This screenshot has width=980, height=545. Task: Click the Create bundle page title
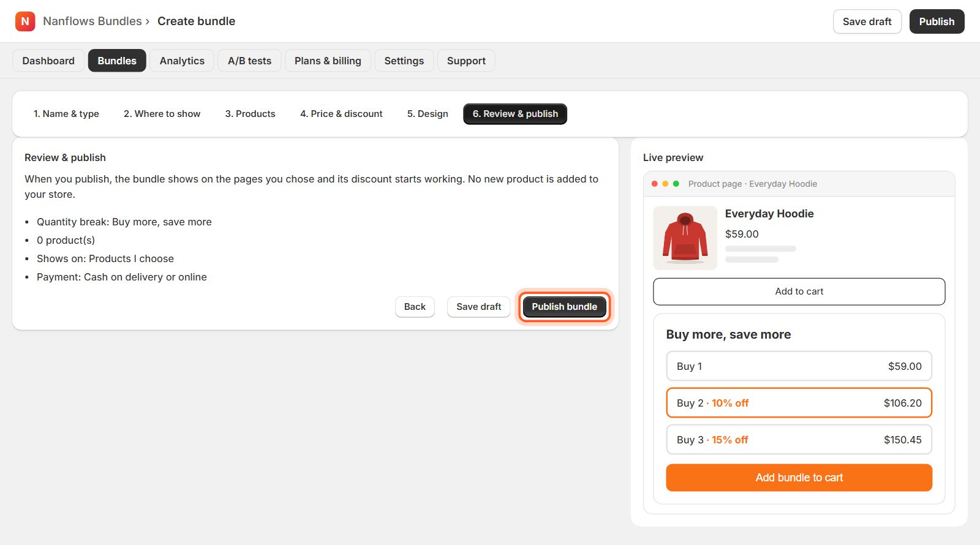(x=197, y=21)
